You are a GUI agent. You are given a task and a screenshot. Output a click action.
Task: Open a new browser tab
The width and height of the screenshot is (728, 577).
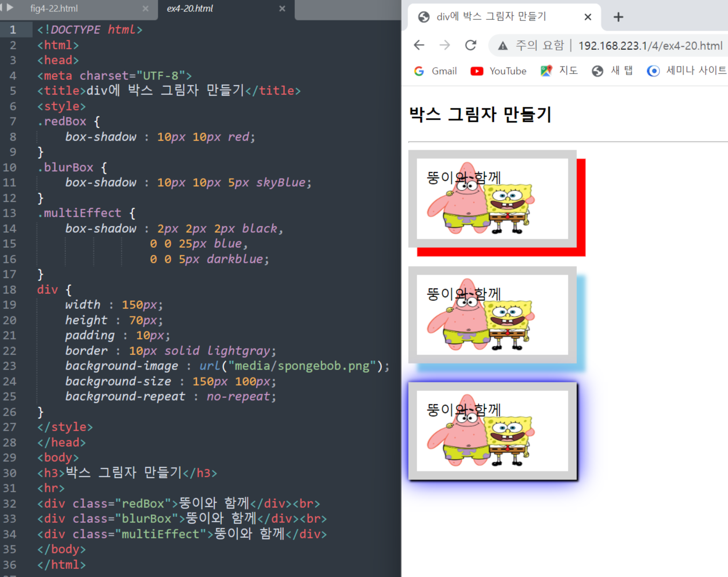coord(618,17)
